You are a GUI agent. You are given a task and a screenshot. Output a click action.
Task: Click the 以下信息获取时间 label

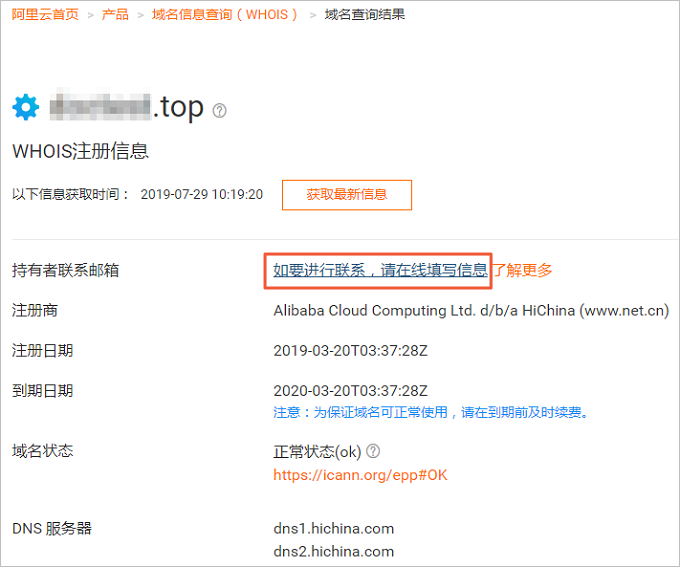click(x=70, y=194)
